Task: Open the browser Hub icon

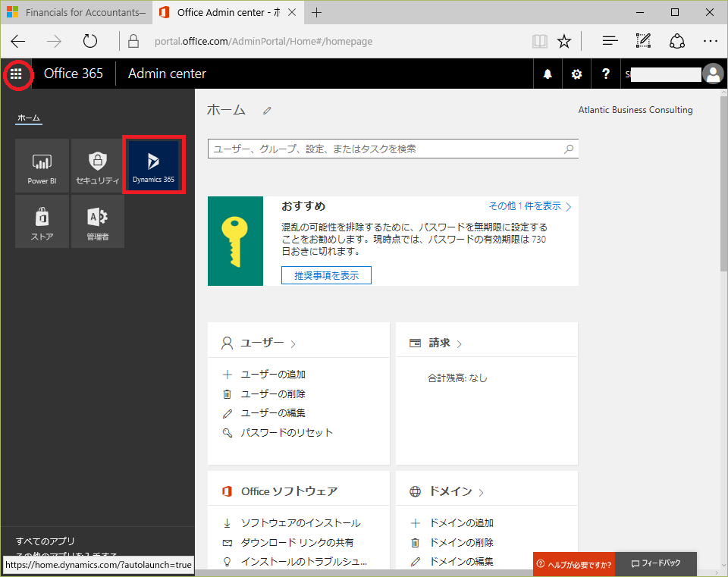Action: coord(610,41)
